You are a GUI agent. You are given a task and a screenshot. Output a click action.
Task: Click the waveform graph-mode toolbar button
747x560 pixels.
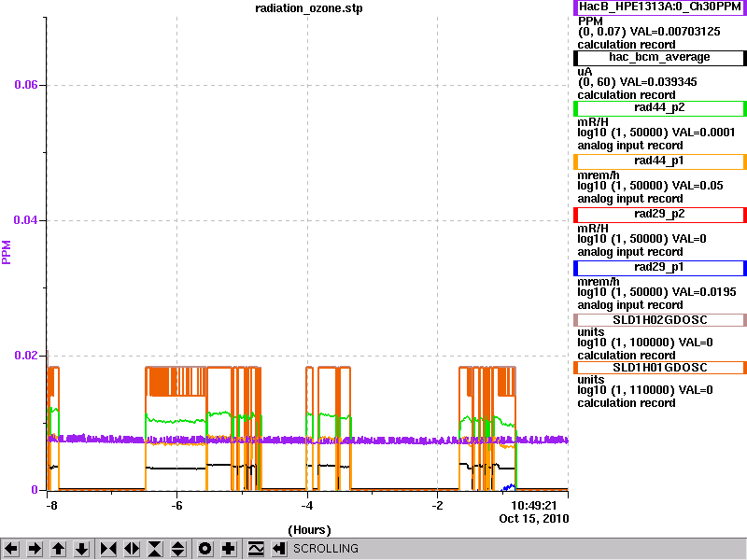pos(256,549)
